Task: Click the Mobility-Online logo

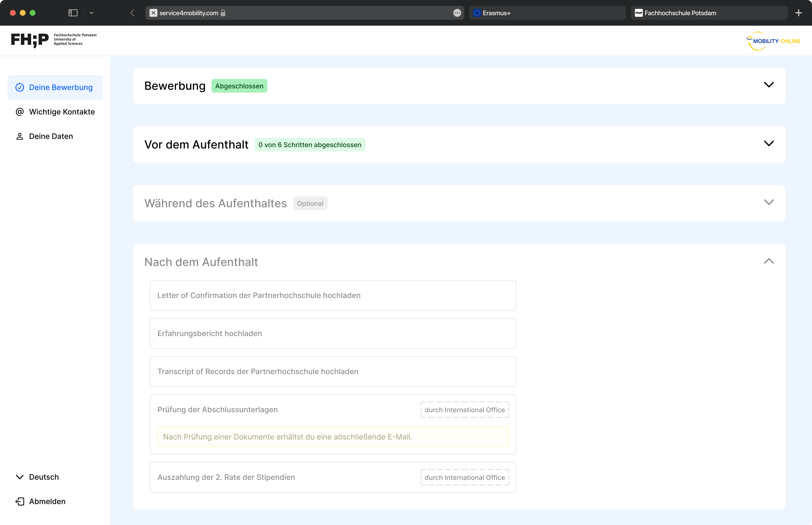Action: [x=773, y=41]
